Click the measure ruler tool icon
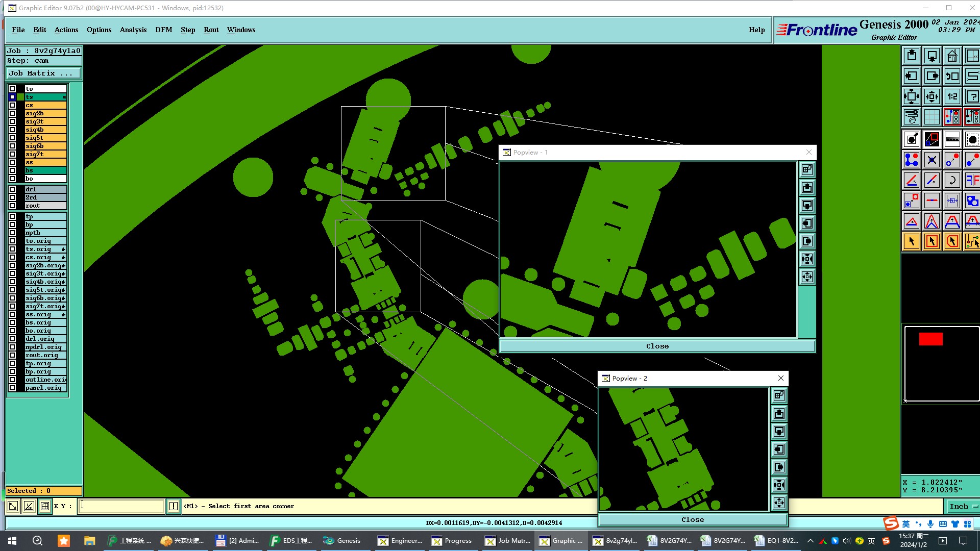Viewport: 980px width, 551px height. click(952, 139)
